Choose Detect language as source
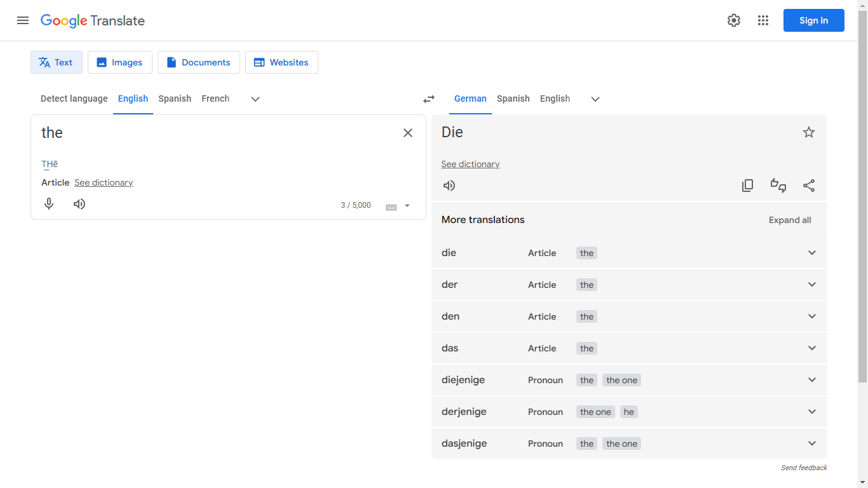Screen dimensions: 868x488 (x=74, y=98)
